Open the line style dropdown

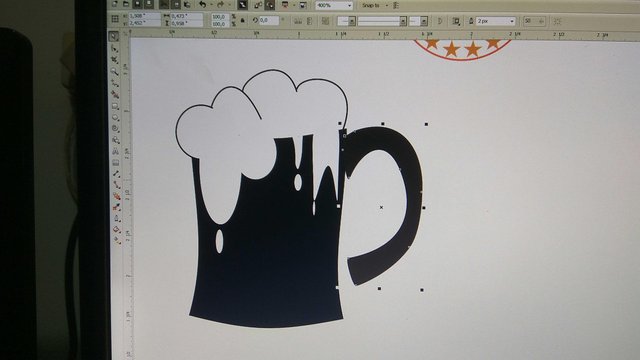click(403, 21)
